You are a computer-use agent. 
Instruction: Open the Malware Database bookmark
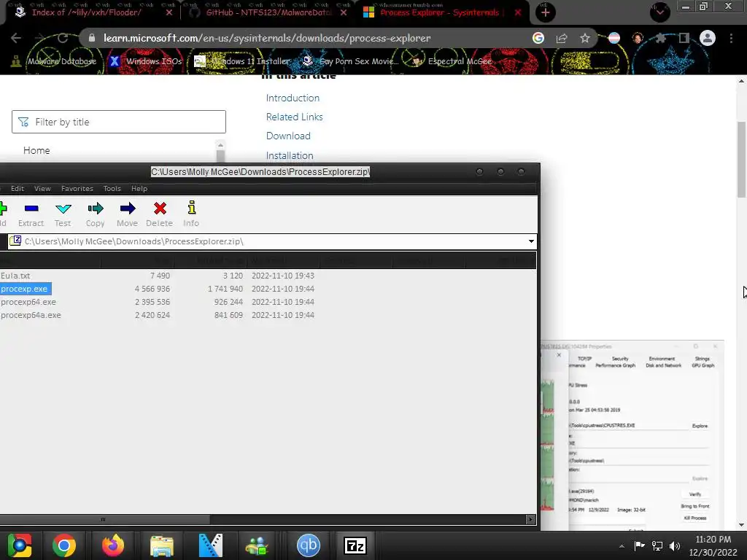click(x=54, y=61)
